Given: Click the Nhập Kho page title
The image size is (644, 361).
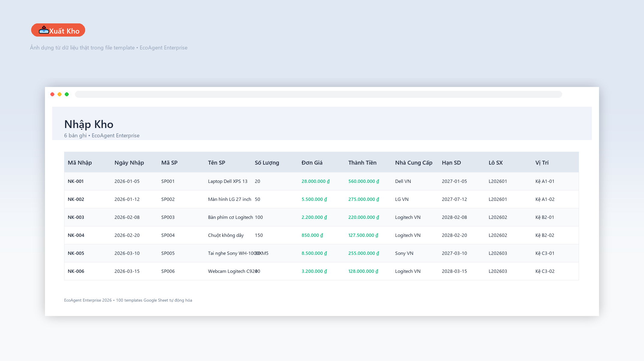Looking at the screenshot, I should tap(89, 124).
